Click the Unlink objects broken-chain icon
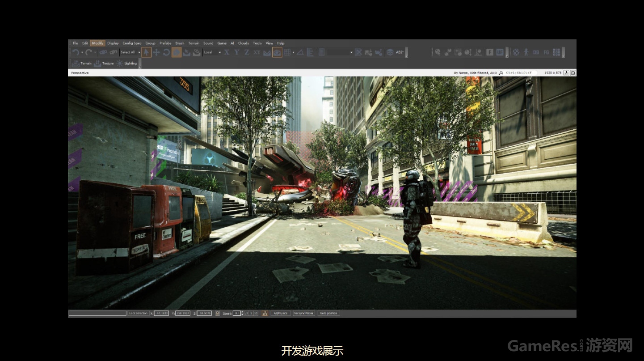Viewport: 644px width, 361px height. pos(114,52)
